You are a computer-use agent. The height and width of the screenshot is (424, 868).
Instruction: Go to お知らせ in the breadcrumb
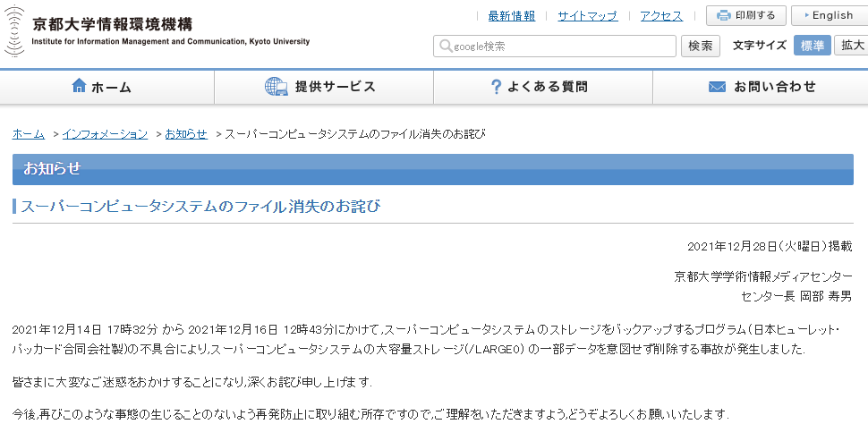(x=186, y=134)
